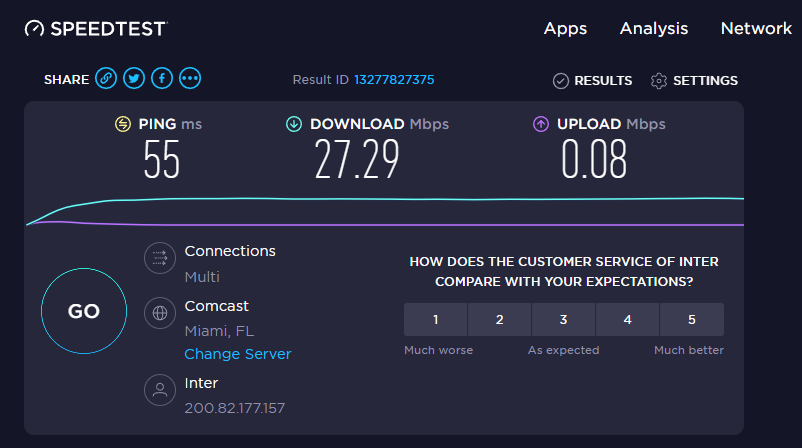Image resolution: width=802 pixels, height=448 pixels.
Task: Start a new test with GO button
Action: click(84, 311)
